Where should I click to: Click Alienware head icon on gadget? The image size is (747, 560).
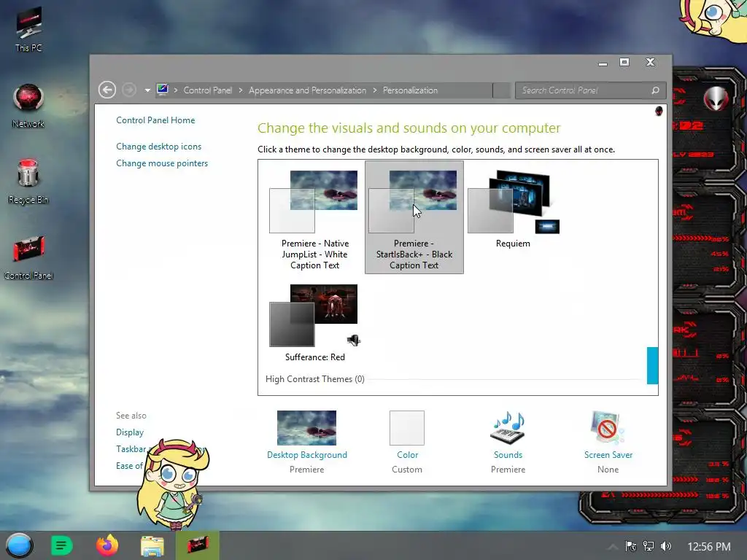[x=716, y=98]
